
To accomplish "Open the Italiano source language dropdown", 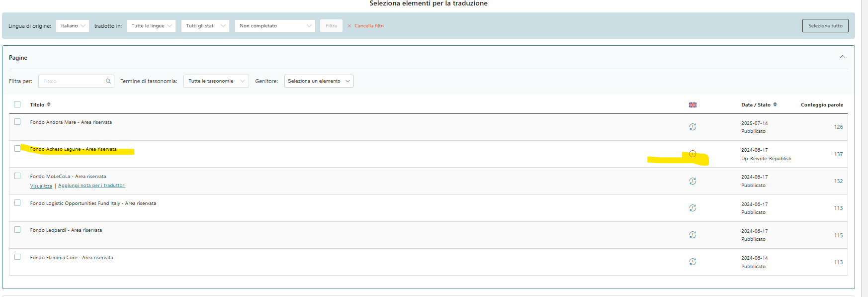I will tap(73, 26).
